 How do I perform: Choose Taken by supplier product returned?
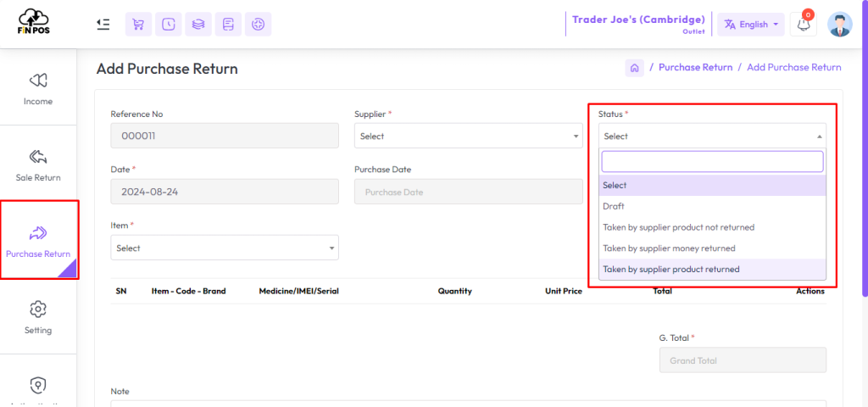click(x=712, y=269)
